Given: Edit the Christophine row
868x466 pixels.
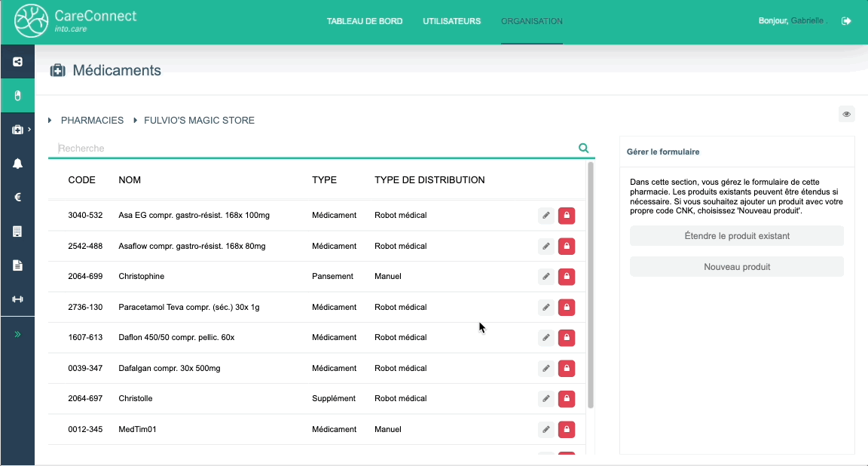Looking at the screenshot, I should click(x=546, y=277).
